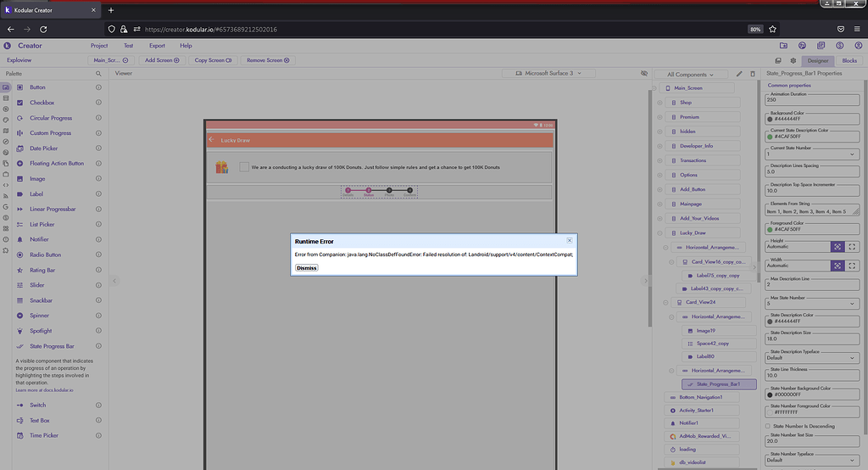Click Elements From String input field
Image resolution: width=868 pixels, height=470 pixels.
pyautogui.click(x=812, y=211)
